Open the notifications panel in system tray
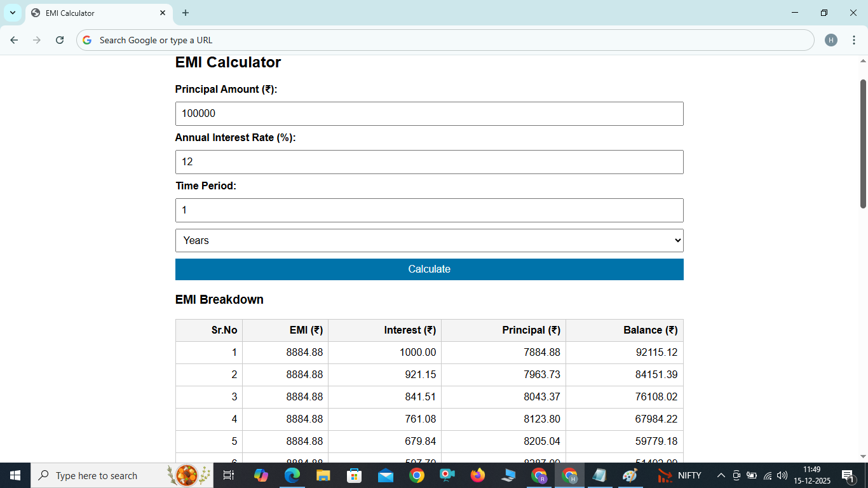Screen dimensions: 868x488 (848, 475)
